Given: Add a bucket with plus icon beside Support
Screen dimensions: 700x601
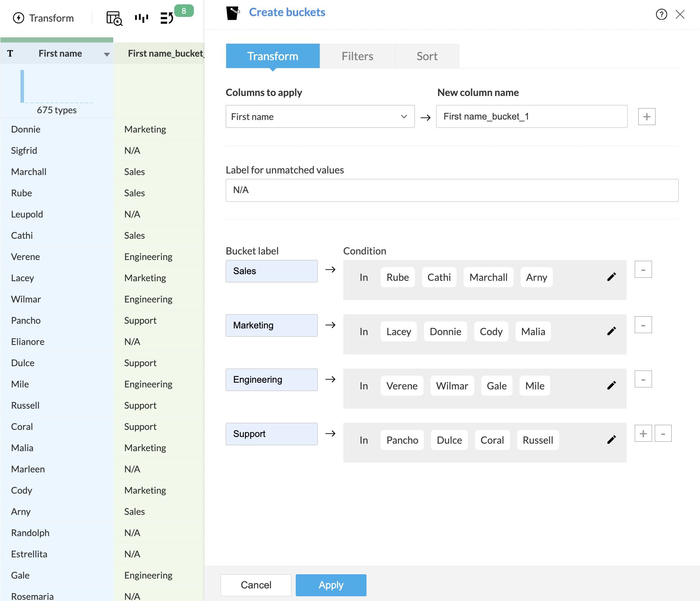Looking at the screenshot, I should pos(643,433).
